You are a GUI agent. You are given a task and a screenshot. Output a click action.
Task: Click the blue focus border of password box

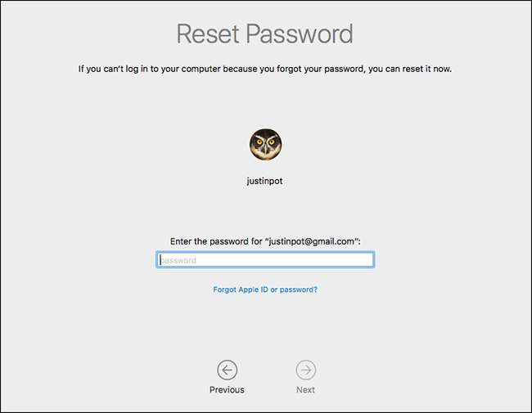click(265, 253)
